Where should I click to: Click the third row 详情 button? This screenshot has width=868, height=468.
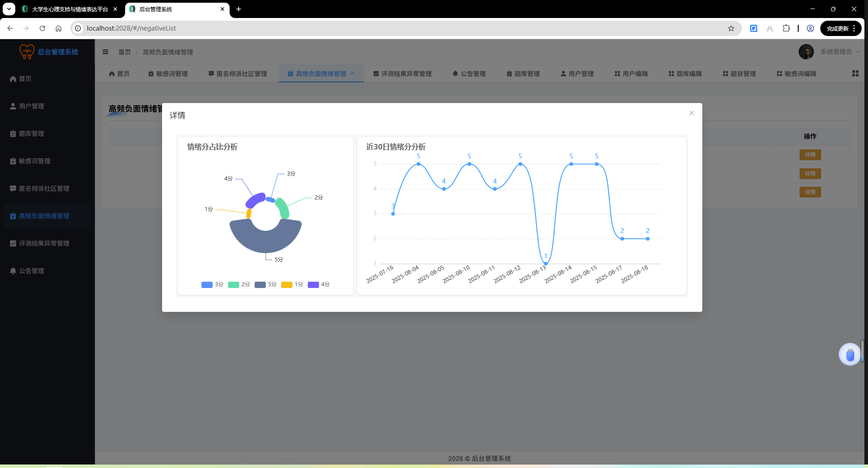810,192
